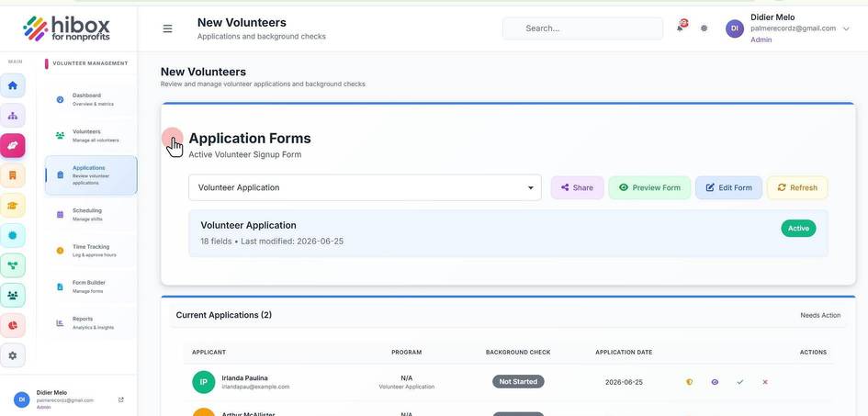Open Reports Analytics & insights
This screenshot has height=416, width=868.
91,323
